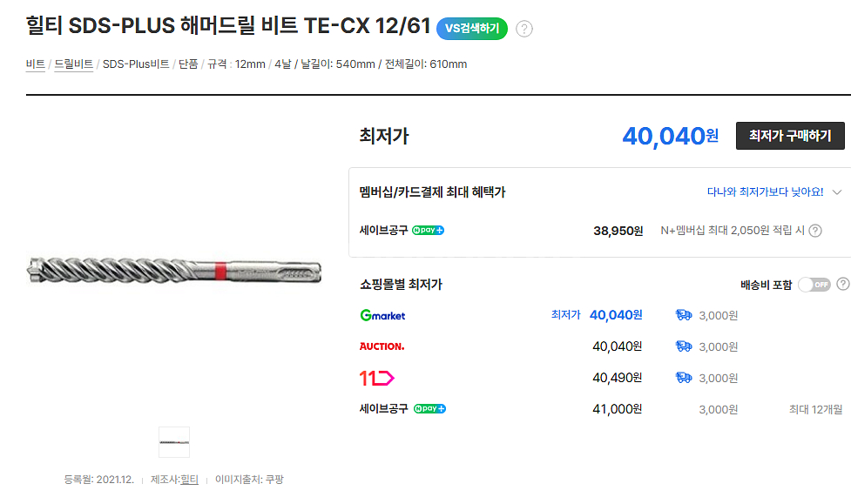Image resolution: width=851 pixels, height=504 pixels.
Task: Open the 드릴비트 category breadcrumb
Action: pyautogui.click(x=74, y=64)
